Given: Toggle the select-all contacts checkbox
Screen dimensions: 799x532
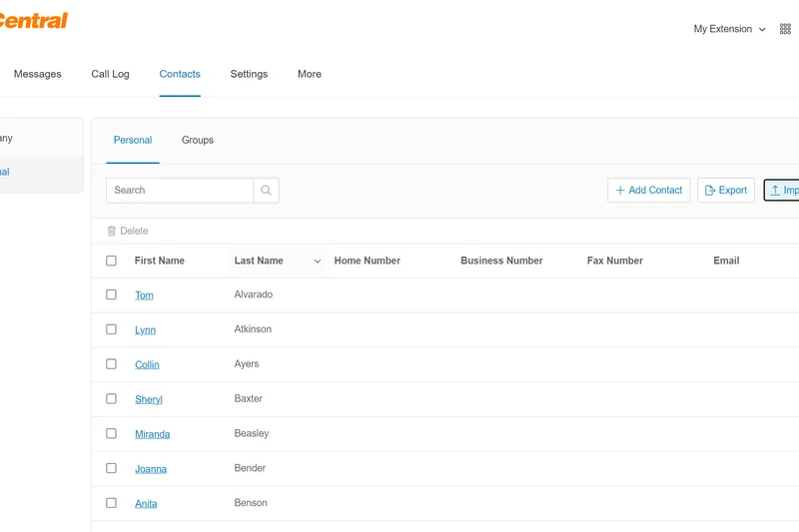Looking at the screenshot, I should click(x=111, y=261).
